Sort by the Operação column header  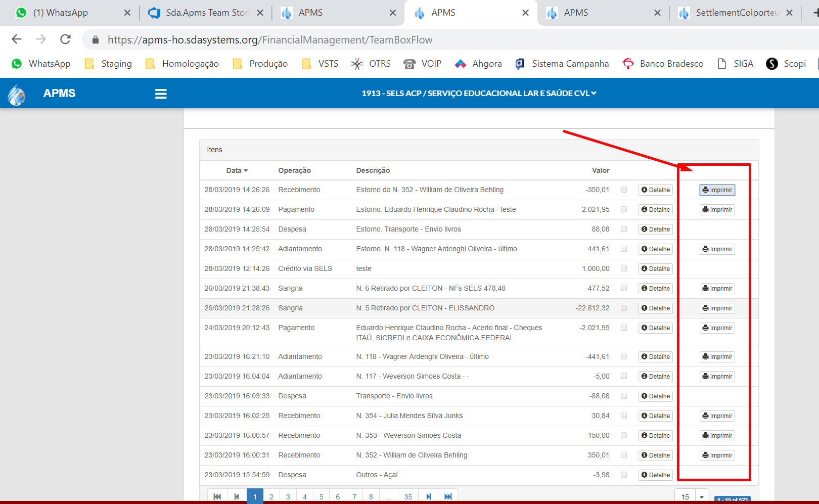(x=294, y=170)
